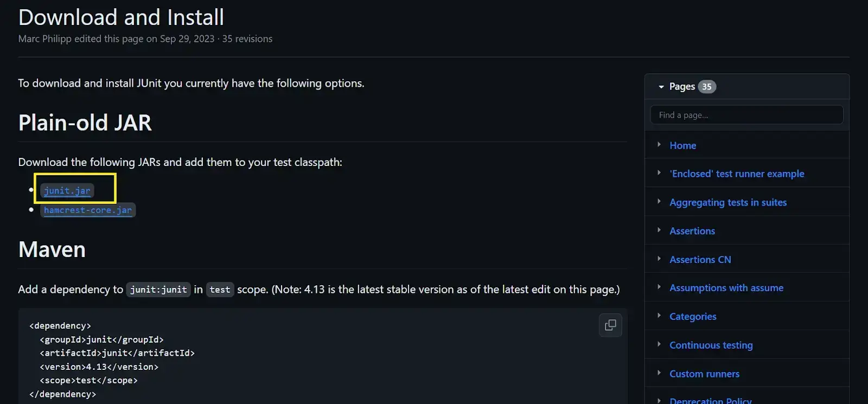Open the Assertions CN page
Screen dimensions: 868x404
tap(700, 260)
